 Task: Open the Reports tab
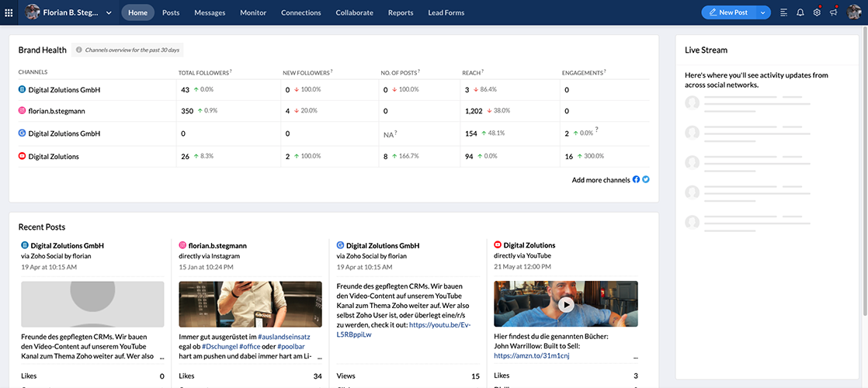click(401, 12)
